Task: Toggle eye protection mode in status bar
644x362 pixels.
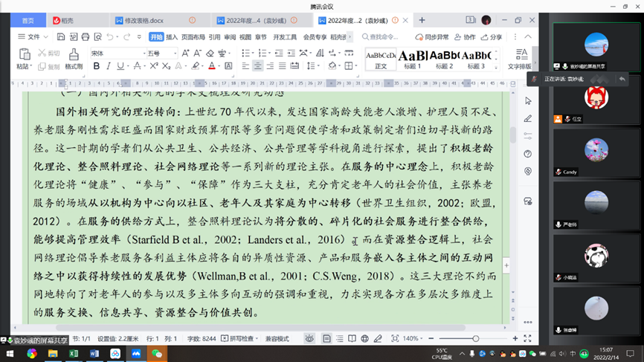Action: pyautogui.click(x=309, y=339)
